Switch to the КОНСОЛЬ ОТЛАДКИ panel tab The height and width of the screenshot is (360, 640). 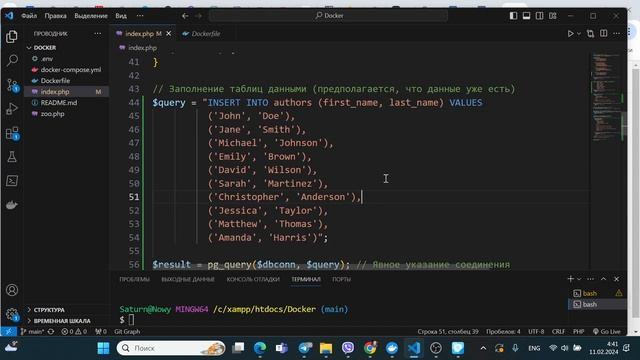[253, 280]
